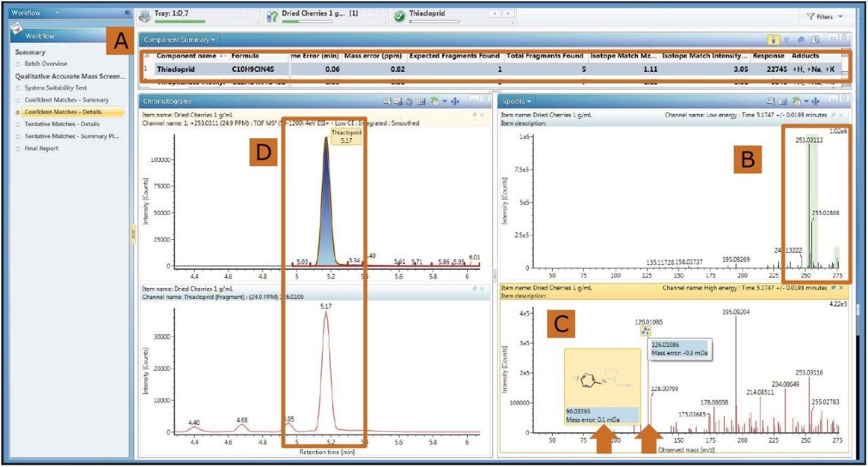The width and height of the screenshot is (868, 467).
Task: Go to next component with right arrow
Action: (x=508, y=14)
